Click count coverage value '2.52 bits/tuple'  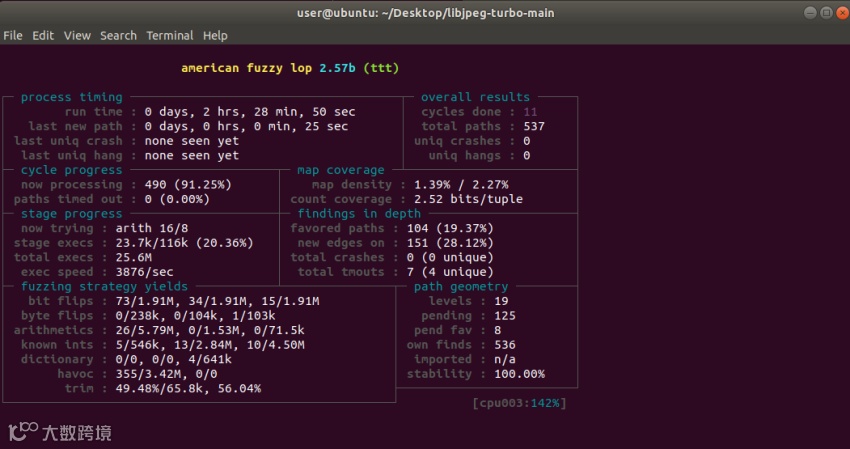pos(468,199)
